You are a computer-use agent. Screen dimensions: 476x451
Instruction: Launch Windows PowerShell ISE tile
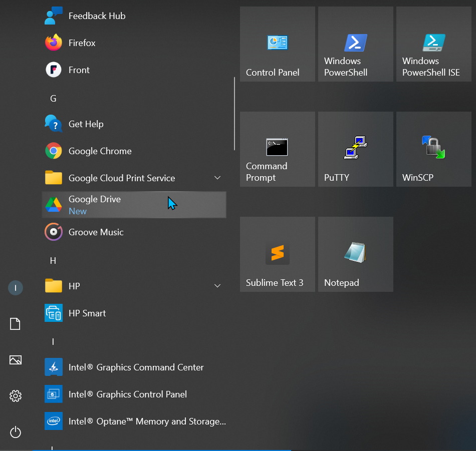(x=434, y=44)
